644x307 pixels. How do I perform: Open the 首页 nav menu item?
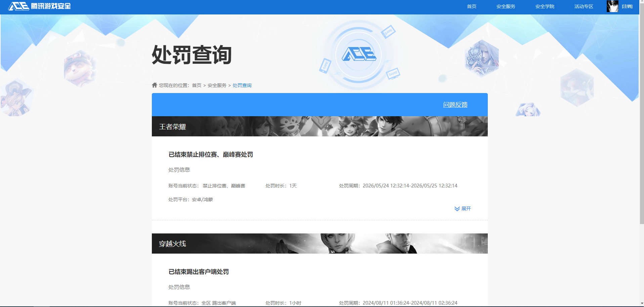(x=472, y=6)
